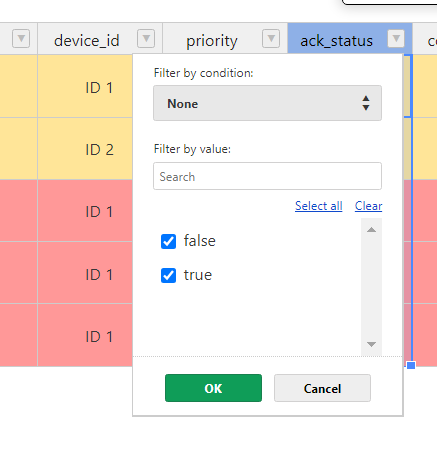The width and height of the screenshot is (437, 462).
Task: Uncheck the false value checkbox
Action: coord(168,241)
